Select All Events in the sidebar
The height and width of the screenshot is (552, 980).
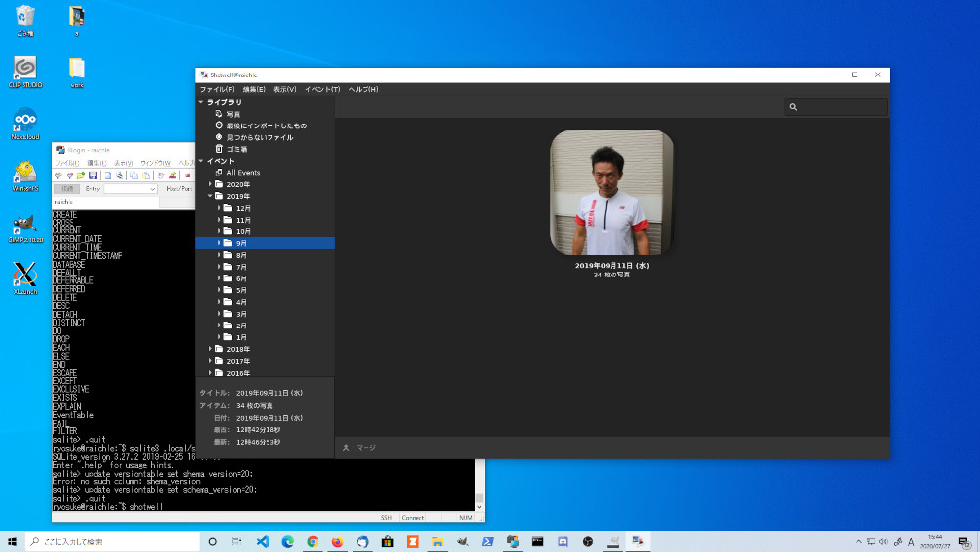tap(243, 173)
